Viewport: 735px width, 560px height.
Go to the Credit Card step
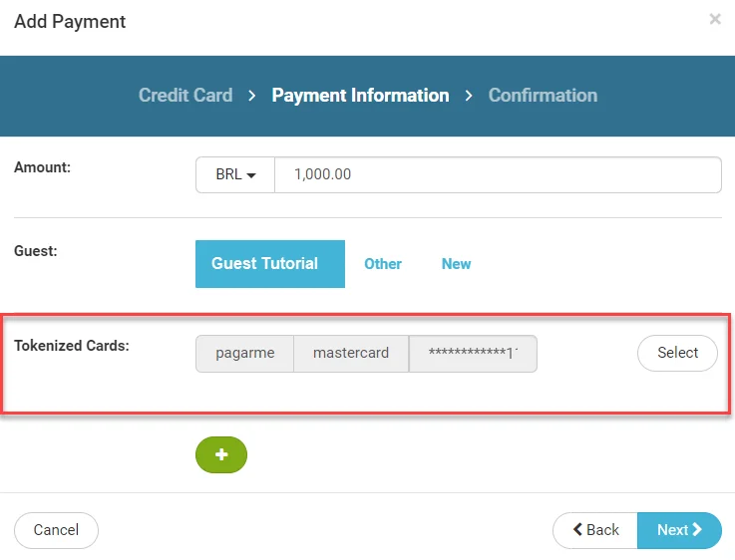[x=185, y=95]
